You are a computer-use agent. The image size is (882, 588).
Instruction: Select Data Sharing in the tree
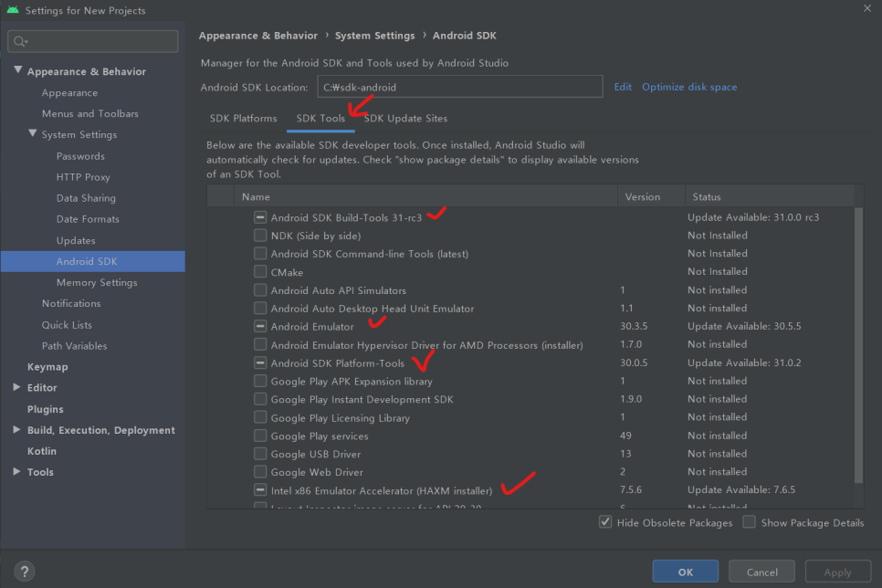[x=86, y=198]
